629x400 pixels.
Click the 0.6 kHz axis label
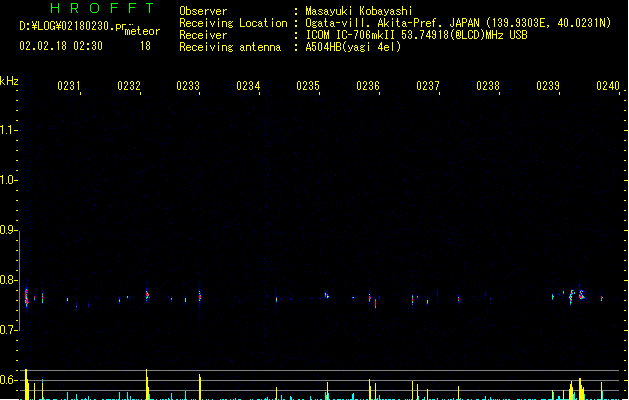click(x=7, y=380)
